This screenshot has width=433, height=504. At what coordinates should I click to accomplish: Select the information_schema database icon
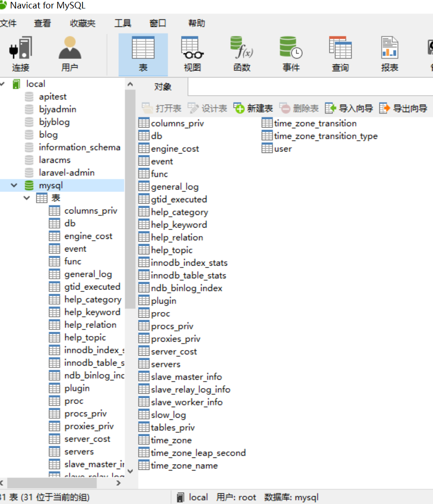(x=29, y=147)
